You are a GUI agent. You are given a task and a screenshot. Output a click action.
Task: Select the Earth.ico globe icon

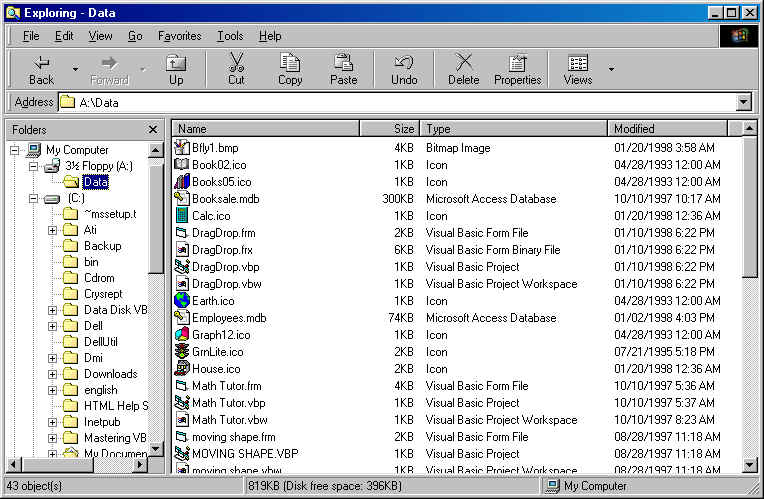(x=182, y=300)
